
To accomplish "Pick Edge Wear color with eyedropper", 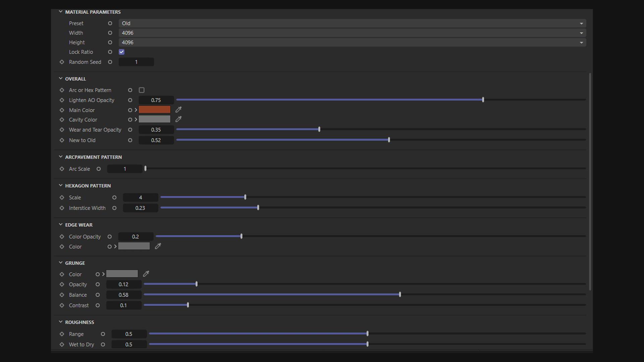I will tap(158, 246).
